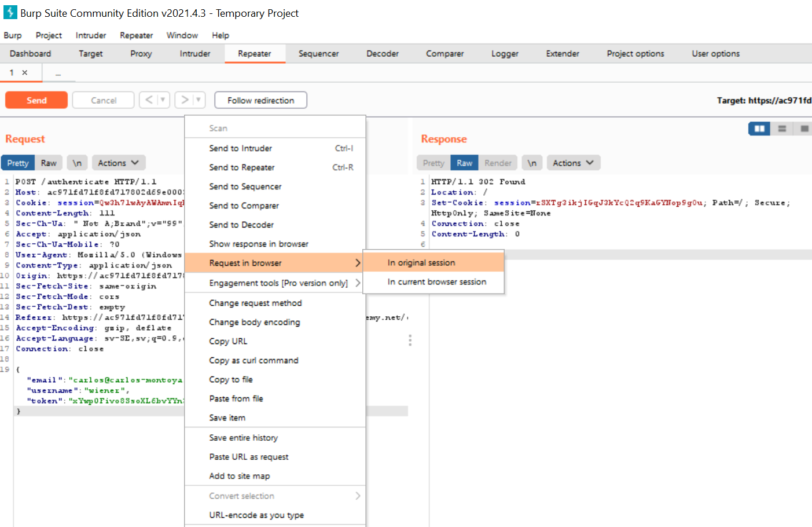The width and height of the screenshot is (812, 527).
Task: Choose Send to Comparer
Action: [x=275, y=206]
